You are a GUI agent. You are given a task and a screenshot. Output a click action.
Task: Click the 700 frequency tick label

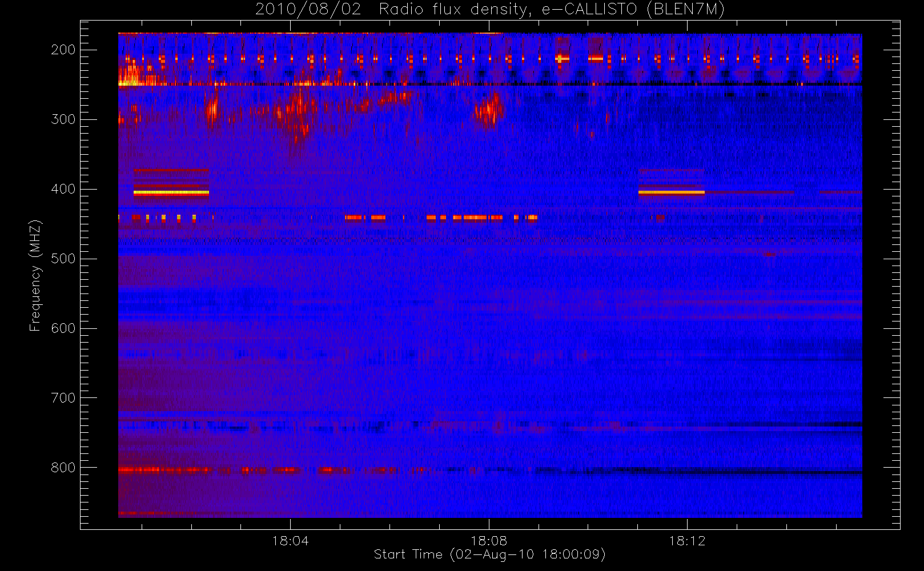point(63,398)
